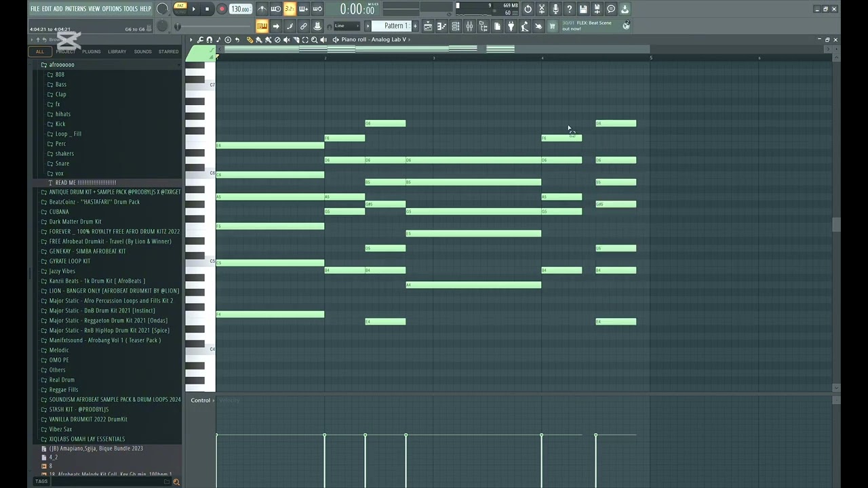Viewport: 868px width, 488px height.
Task: Click the red Record button
Action: (222, 9)
